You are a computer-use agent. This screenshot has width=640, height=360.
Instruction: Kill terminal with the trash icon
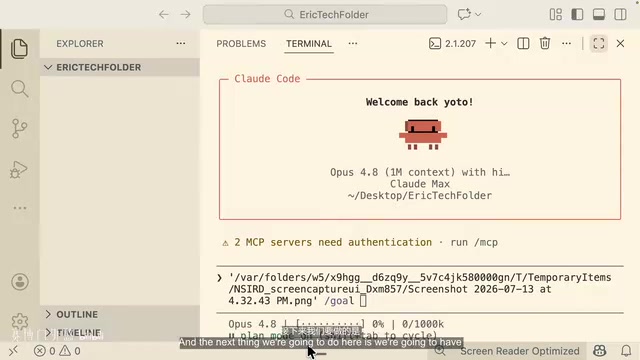pyautogui.click(x=545, y=43)
